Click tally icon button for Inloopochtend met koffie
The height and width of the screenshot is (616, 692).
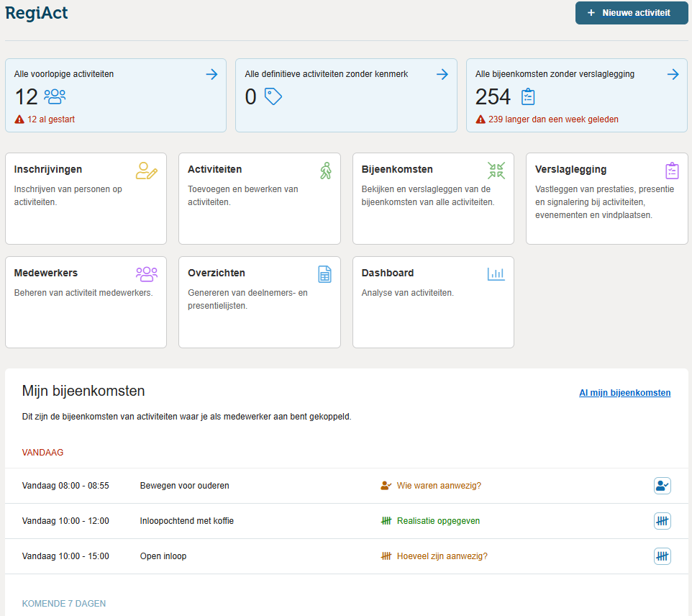pyautogui.click(x=663, y=521)
